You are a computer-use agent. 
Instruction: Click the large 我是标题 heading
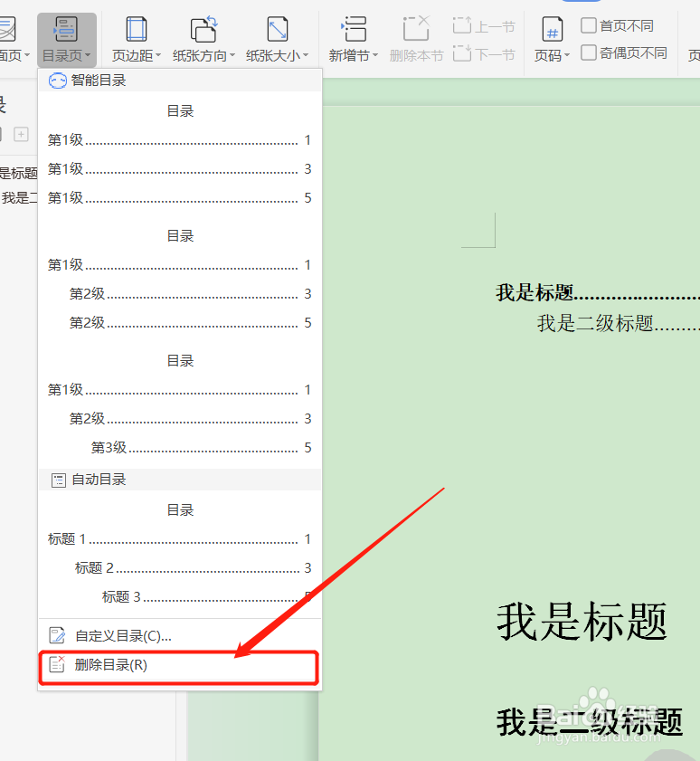click(582, 622)
